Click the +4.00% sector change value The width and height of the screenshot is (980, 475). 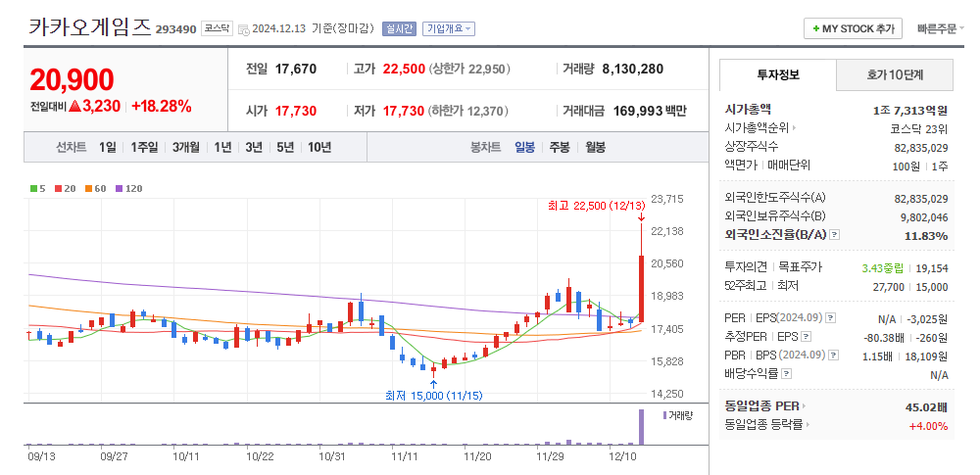(x=928, y=426)
